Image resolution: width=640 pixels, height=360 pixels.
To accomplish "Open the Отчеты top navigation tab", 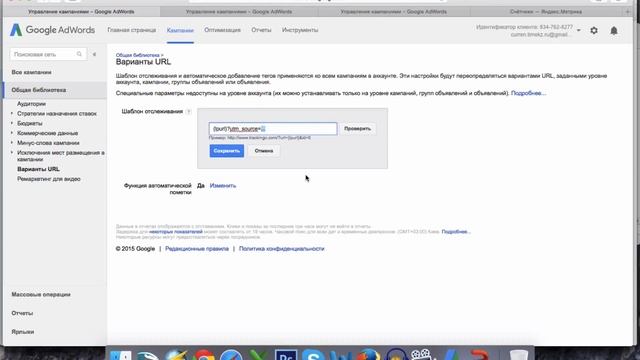I will [x=261, y=30].
